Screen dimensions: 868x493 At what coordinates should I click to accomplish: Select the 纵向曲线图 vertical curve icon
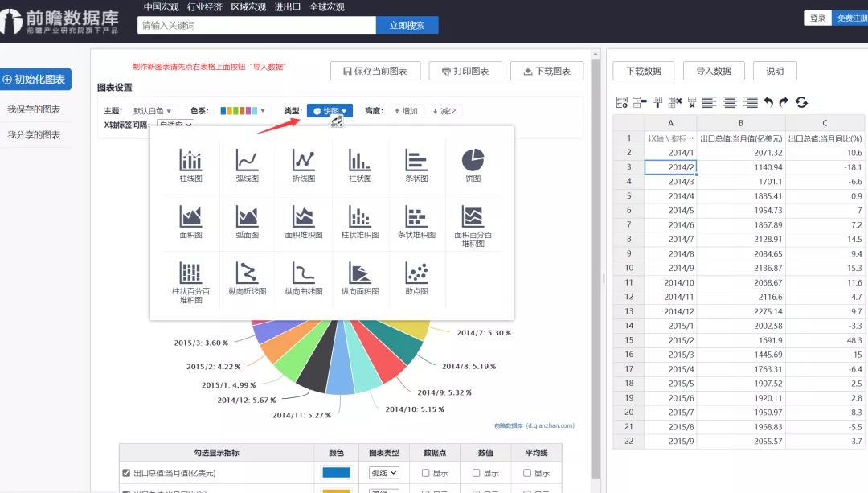[x=303, y=278]
